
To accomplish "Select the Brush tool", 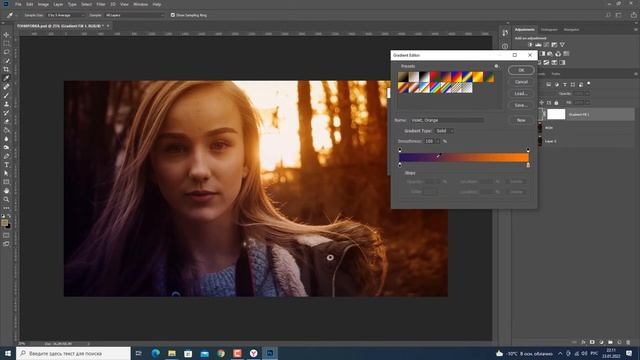I will (7, 96).
